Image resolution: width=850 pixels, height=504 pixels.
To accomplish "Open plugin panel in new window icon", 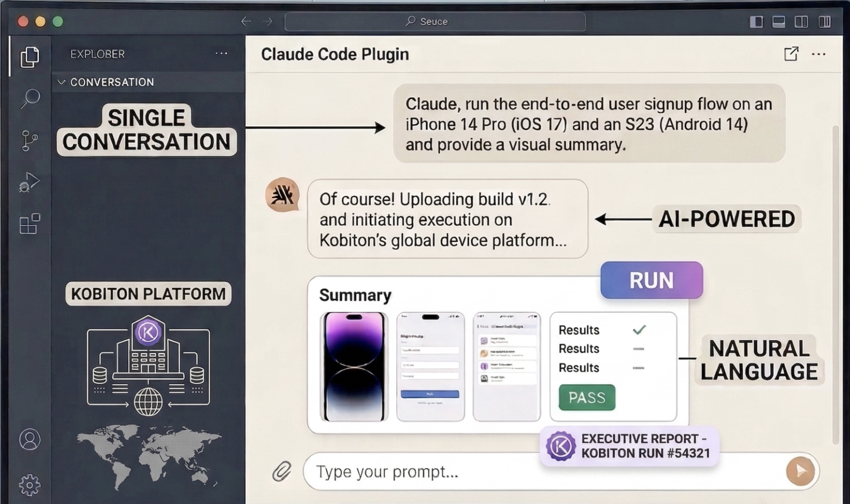I will point(791,54).
